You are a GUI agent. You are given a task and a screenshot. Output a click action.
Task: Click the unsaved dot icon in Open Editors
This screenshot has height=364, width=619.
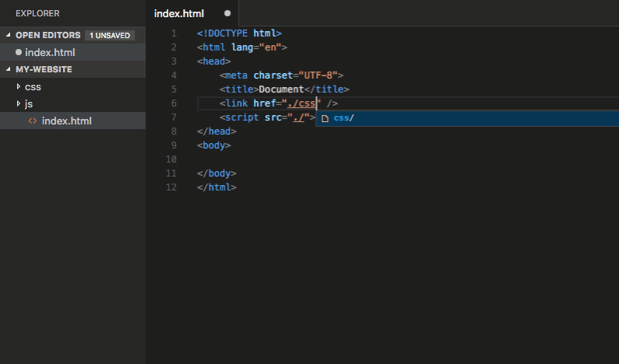click(x=19, y=52)
